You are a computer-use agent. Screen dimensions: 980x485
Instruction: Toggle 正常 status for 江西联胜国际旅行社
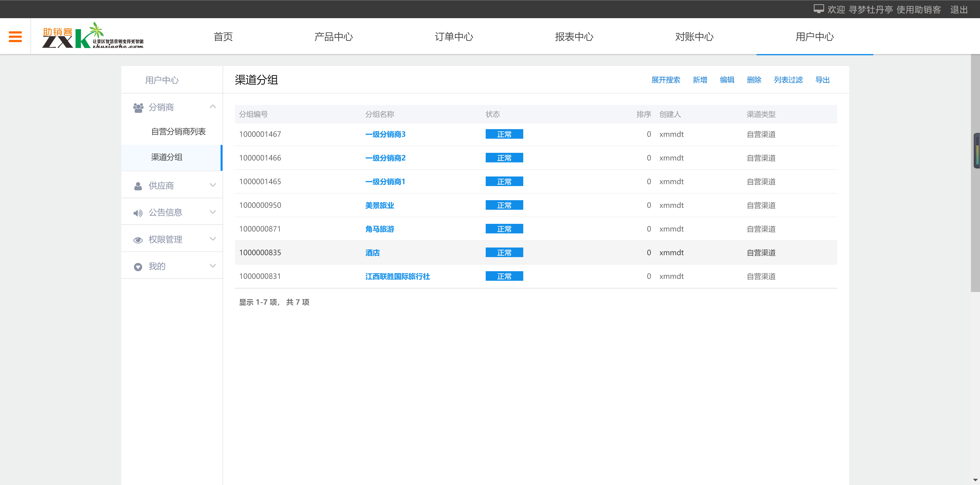click(x=504, y=276)
